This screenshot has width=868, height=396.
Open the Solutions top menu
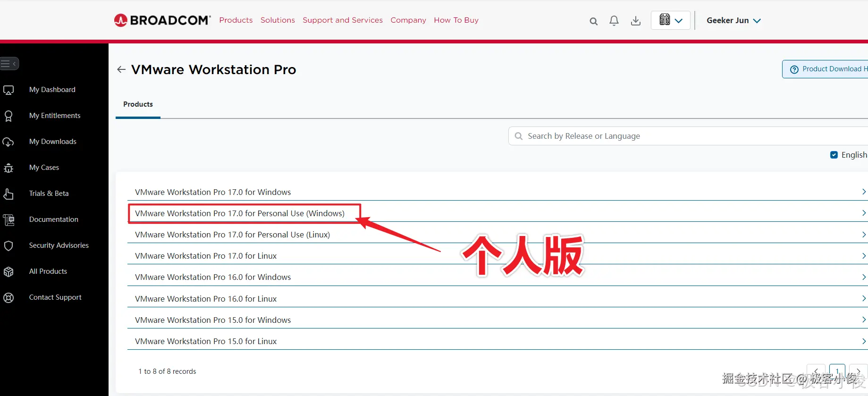(x=278, y=20)
